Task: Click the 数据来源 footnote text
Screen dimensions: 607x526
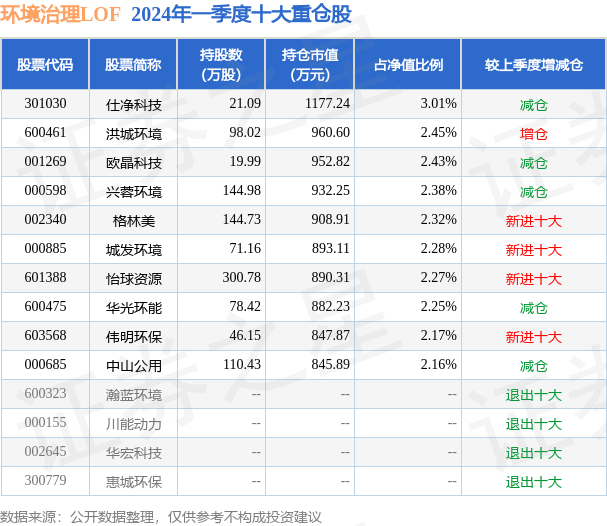Action: (x=161, y=517)
